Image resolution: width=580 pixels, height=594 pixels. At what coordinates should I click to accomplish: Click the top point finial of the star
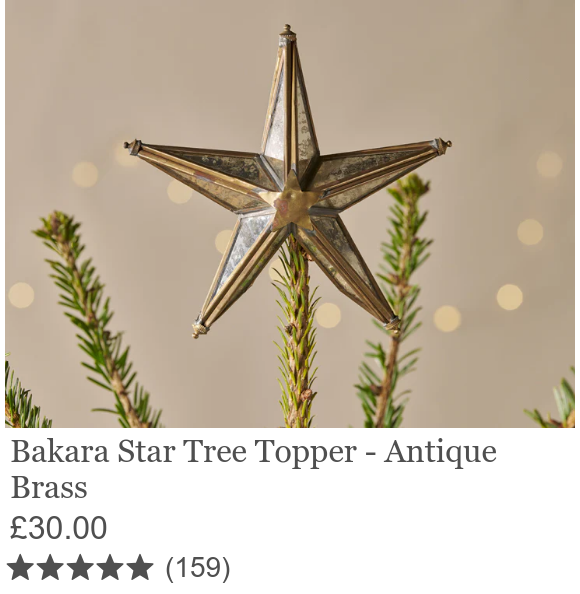pyautogui.click(x=288, y=33)
